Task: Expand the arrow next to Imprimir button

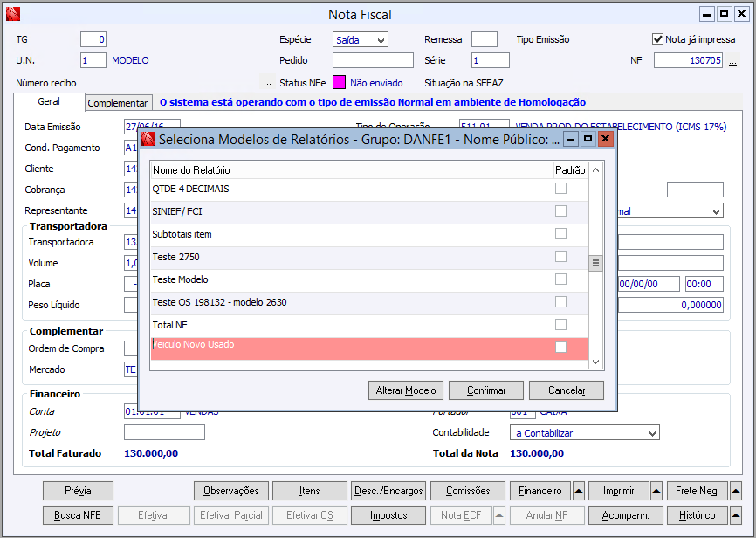Action: point(656,491)
